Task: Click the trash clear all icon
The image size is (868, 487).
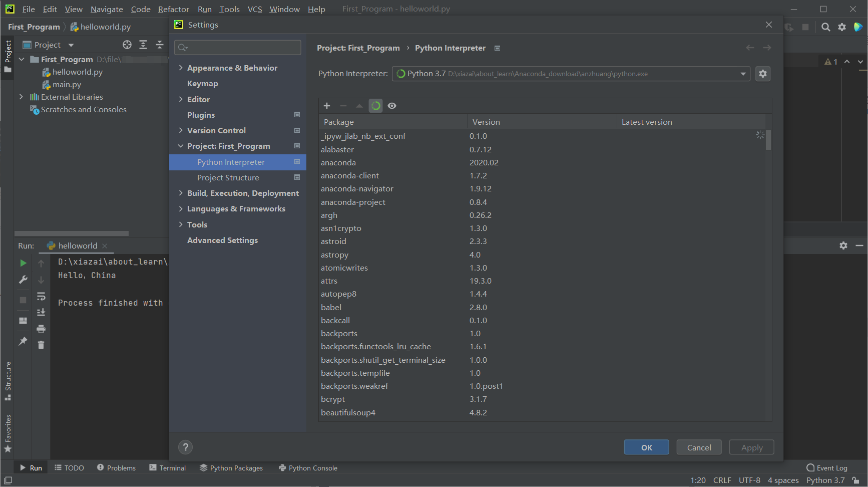Action: click(x=41, y=345)
